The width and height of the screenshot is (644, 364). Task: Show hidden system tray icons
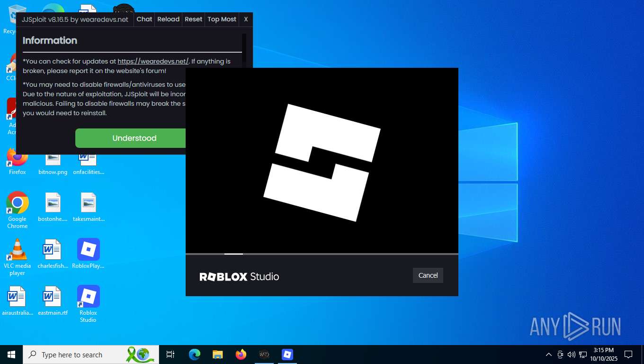549,355
